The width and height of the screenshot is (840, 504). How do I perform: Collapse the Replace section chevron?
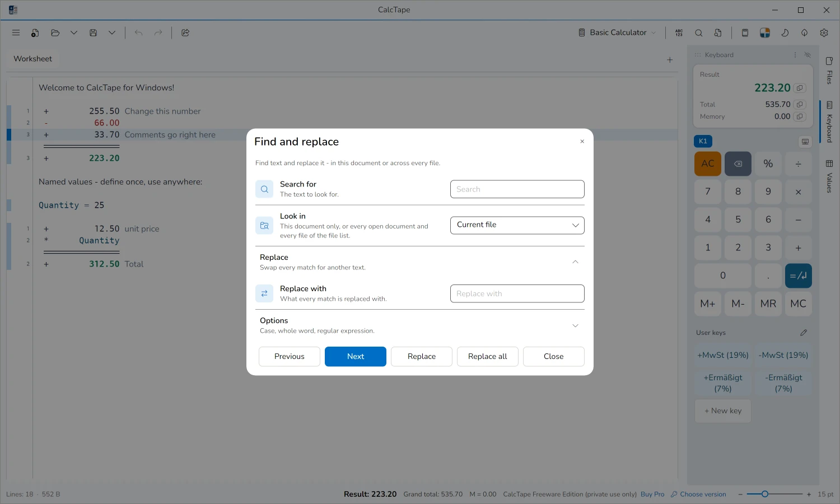pos(575,262)
